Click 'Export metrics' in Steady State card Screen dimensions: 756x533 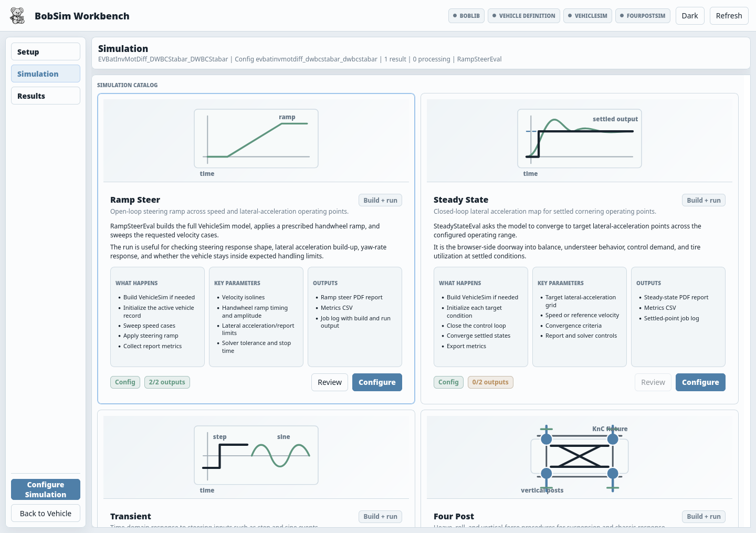pos(466,346)
